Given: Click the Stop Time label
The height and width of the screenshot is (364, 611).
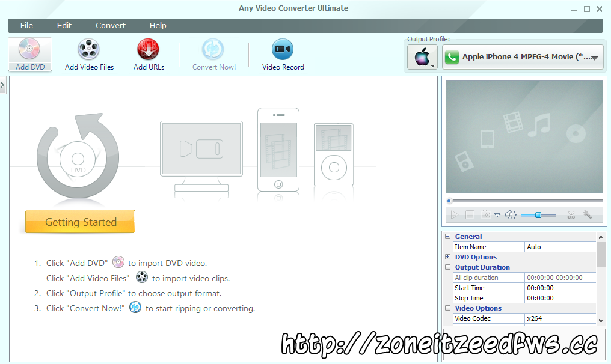Looking at the screenshot, I should 468,298.
